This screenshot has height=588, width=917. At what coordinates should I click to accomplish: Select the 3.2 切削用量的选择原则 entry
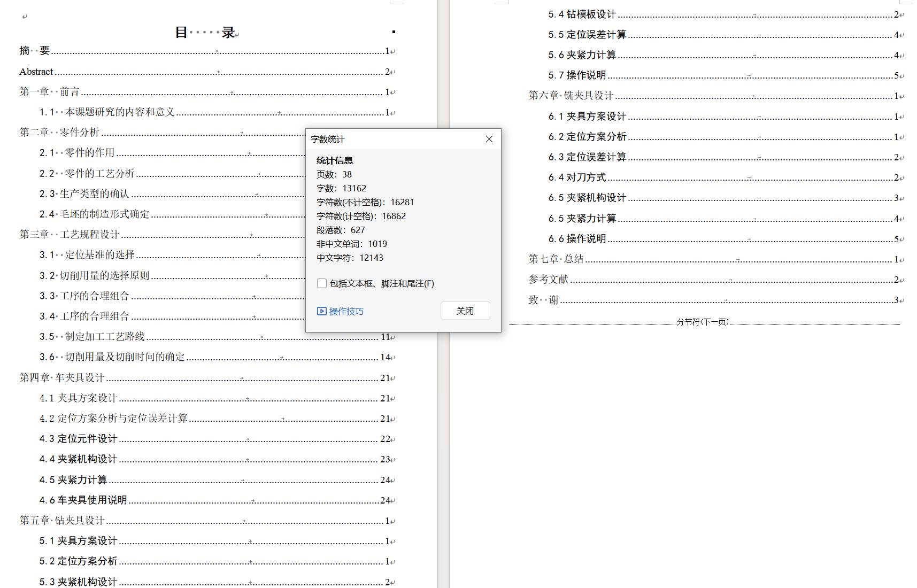(x=172, y=275)
